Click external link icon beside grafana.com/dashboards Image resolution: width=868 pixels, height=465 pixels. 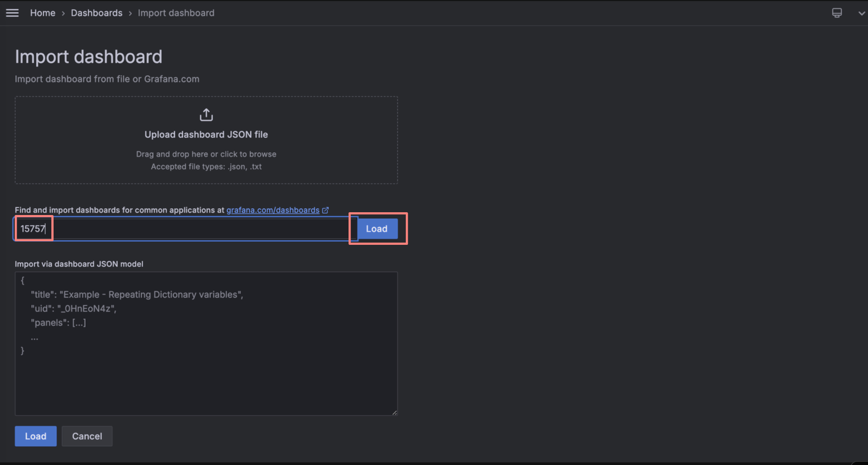[x=325, y=210]
